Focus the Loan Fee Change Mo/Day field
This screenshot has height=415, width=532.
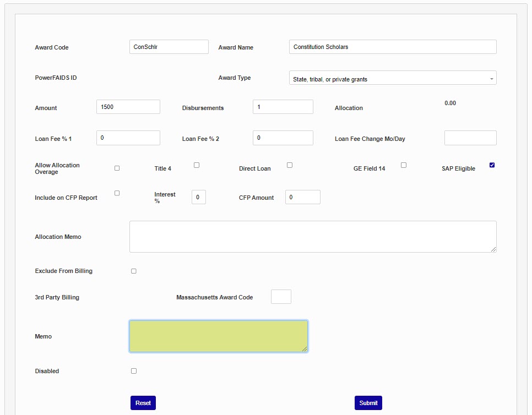470,138
